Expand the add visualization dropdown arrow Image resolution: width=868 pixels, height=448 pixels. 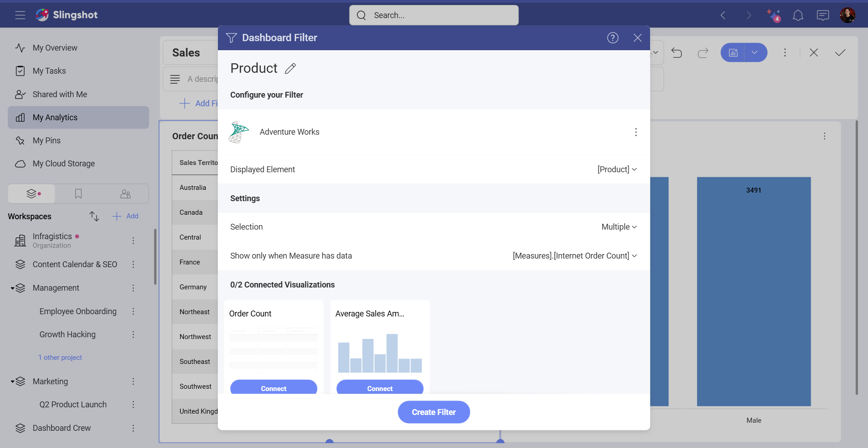pyautogui.click(x=755, y=52)
